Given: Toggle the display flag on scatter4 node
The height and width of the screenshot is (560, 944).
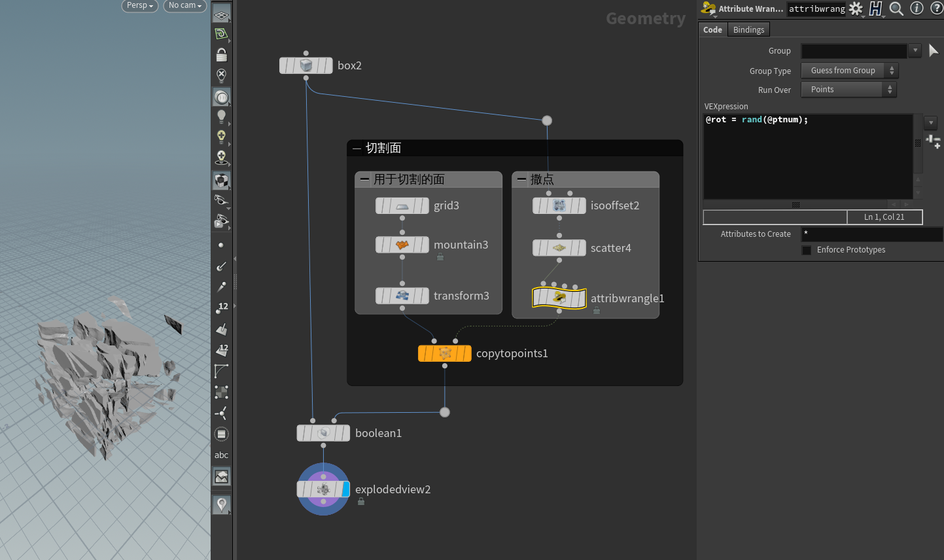Looking at the screenshot, I should click(x=581, y=248).
